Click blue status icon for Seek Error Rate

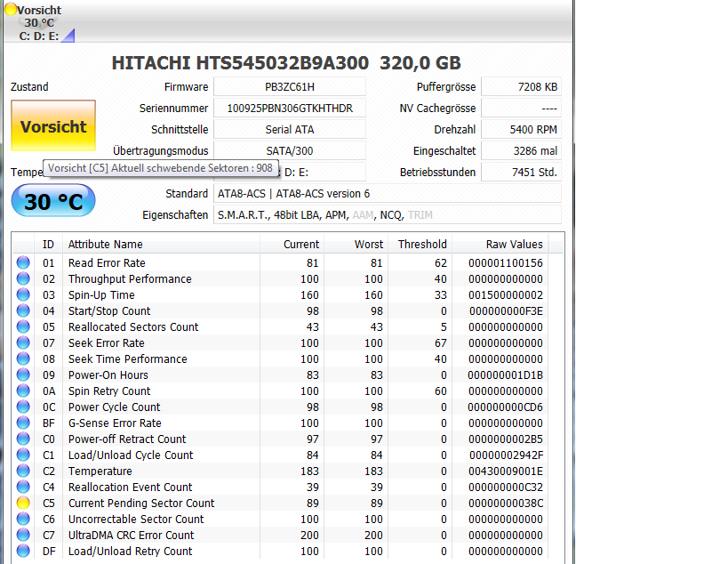click(23, 342)
